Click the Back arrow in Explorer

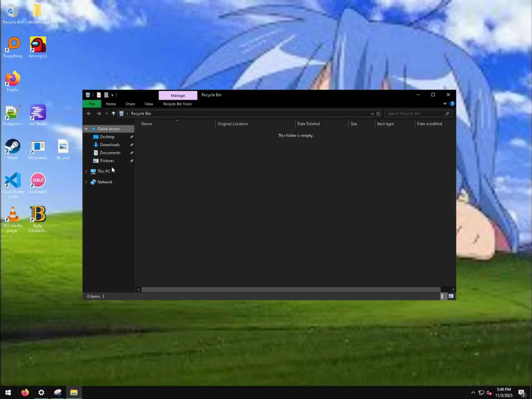pyautogui.click(x=89, y=114)
